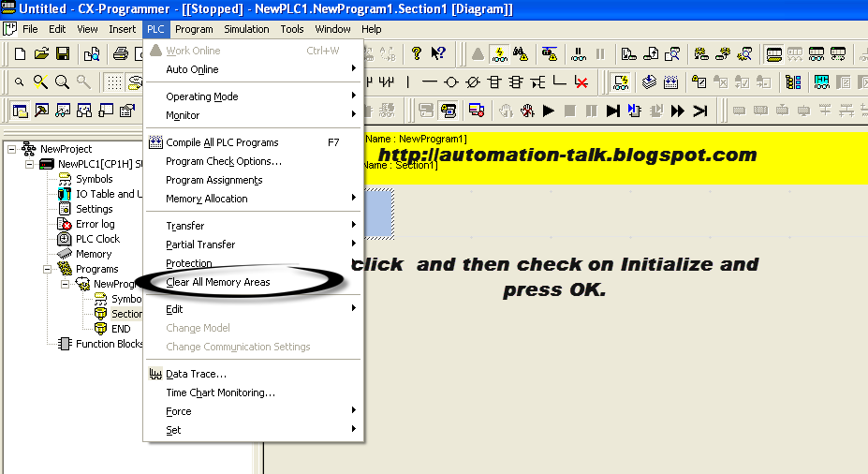This screenshot has height=474, width=868.
Task: Click the Continuous Step Run double-arrow icon
Action: [x=678, y=111]
